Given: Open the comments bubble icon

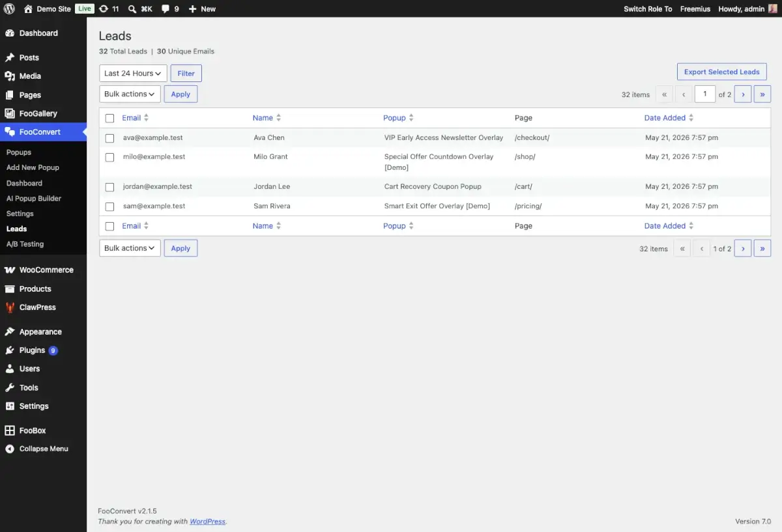Looking at the screenshot, I should [x=166, y=9].
